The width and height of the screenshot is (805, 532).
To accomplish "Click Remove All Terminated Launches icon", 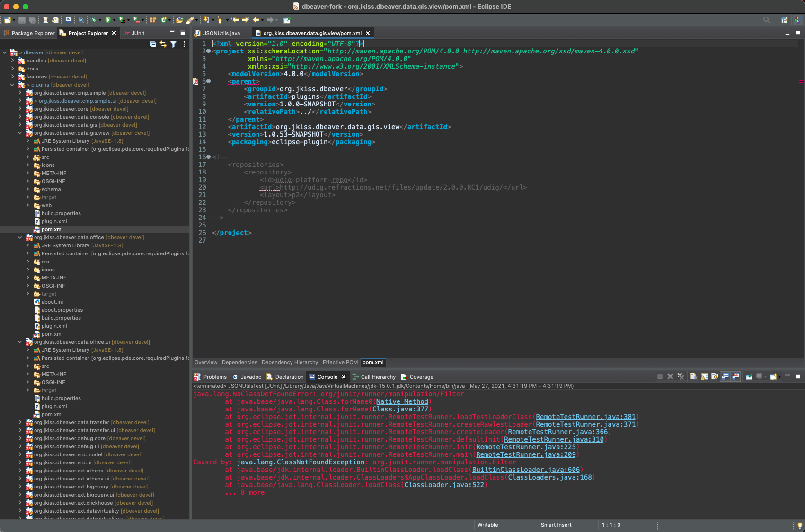I will (x=681, y=376).
